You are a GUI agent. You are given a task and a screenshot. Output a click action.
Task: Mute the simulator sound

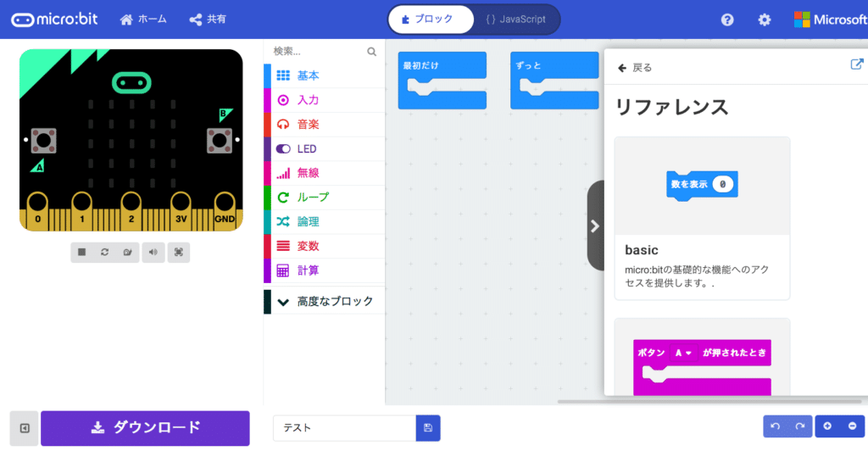[153, 253]
